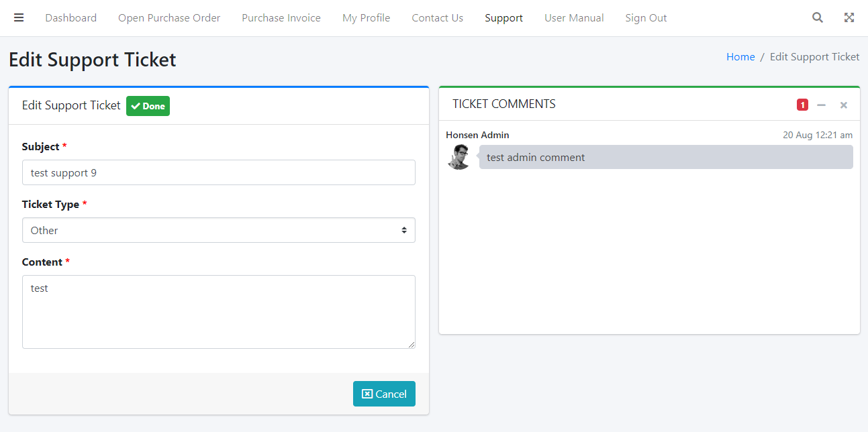Follow the Home breadcrumb link
This screenshot has height=432, width=868.
tap(740, 57)
